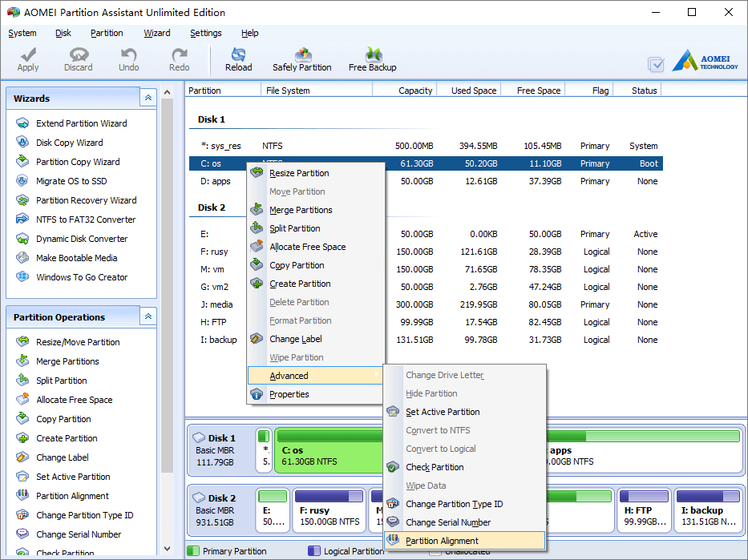Choose Check Partition in submenu

[465, 467]
